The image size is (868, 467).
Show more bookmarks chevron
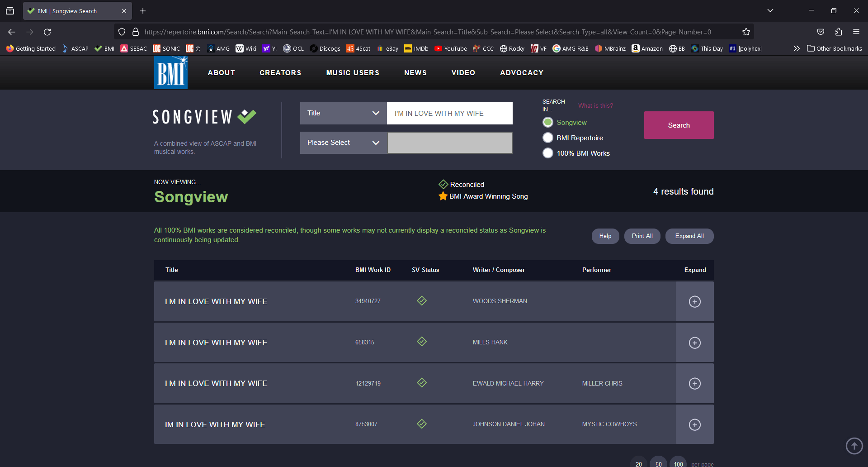[x=797, y=48]
